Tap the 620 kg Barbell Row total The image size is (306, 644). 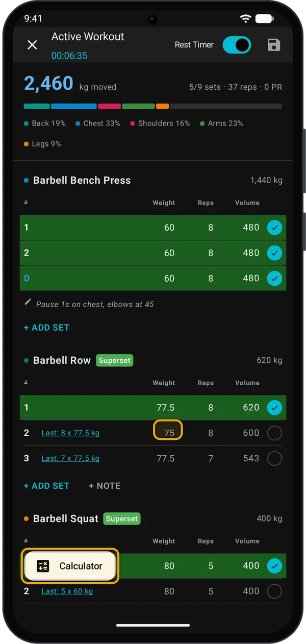click(269, 360)
